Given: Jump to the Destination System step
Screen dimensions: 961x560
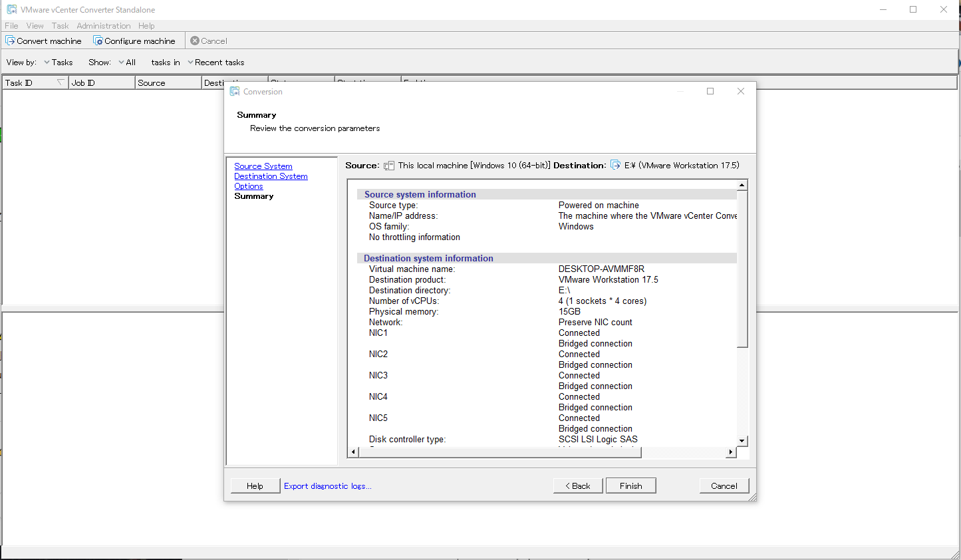Looking at the screenshot, I should point(271,176).
